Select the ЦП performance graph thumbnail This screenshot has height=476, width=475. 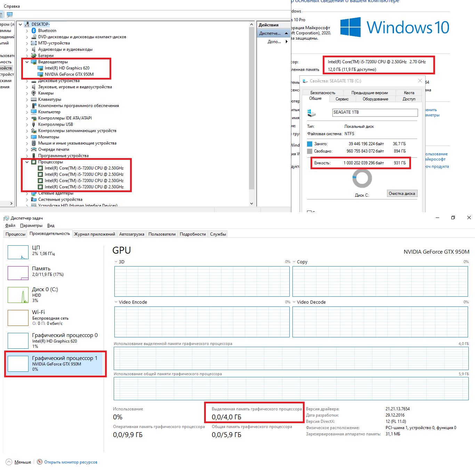(18, 252)
